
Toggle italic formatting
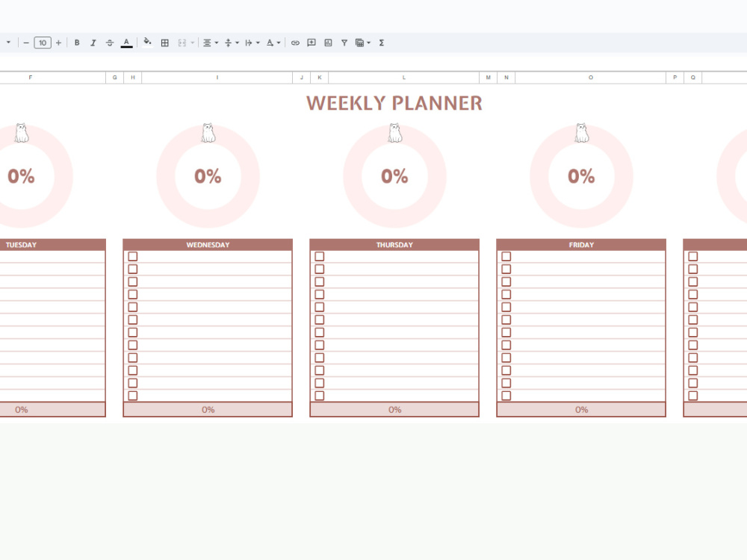coord(93,43)
